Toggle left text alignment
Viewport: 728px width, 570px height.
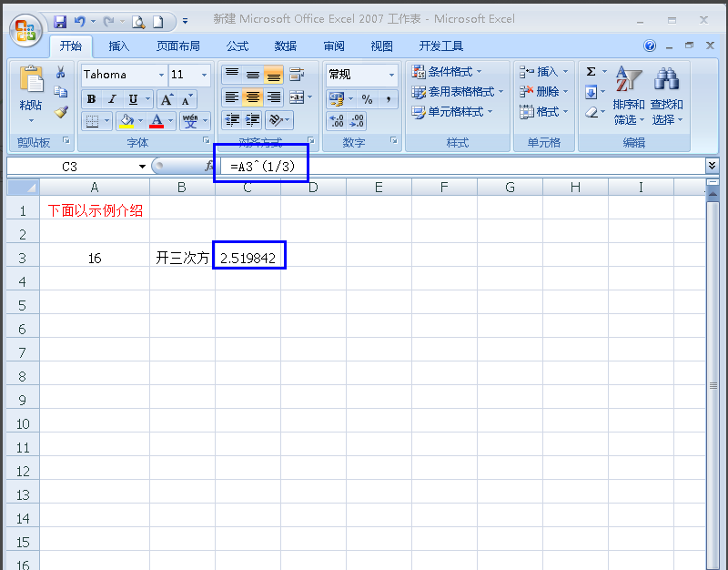coord(232,97)
